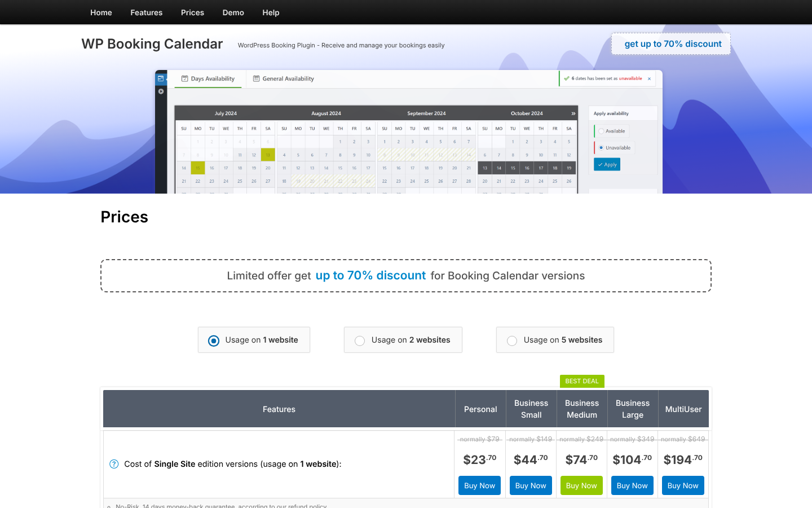Click the Personal column header

(x=480, y=409)
